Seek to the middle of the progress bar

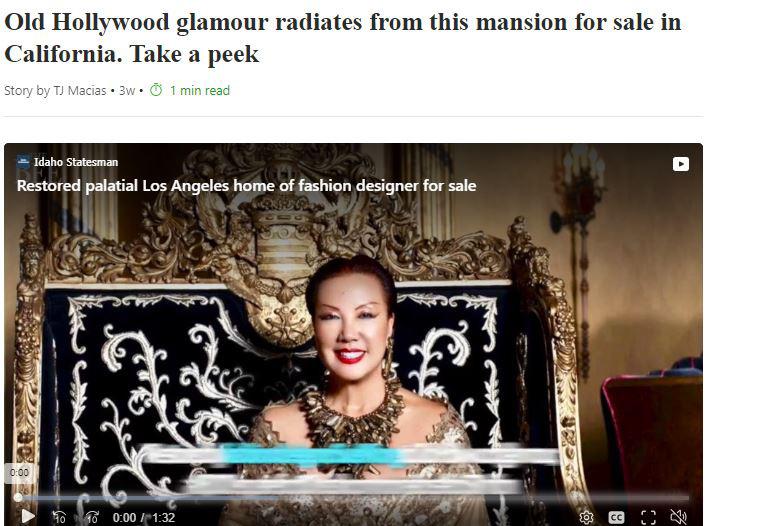353,498
